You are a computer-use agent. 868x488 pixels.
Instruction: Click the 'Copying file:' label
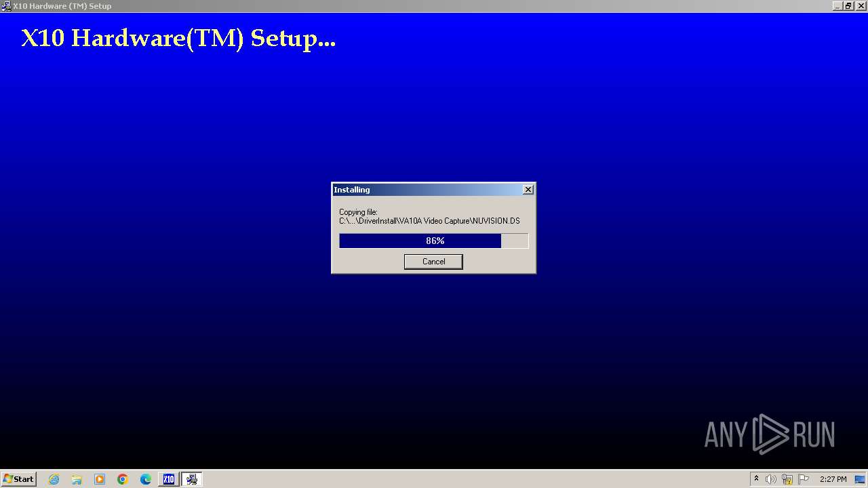pyautogui.click(x=358, y=212)
